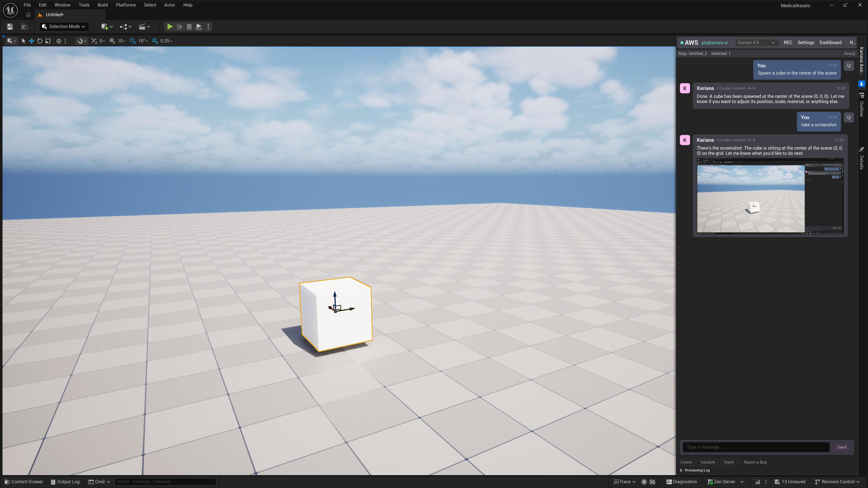
Task: Select the Rotate transform tool
Action: 40,41
